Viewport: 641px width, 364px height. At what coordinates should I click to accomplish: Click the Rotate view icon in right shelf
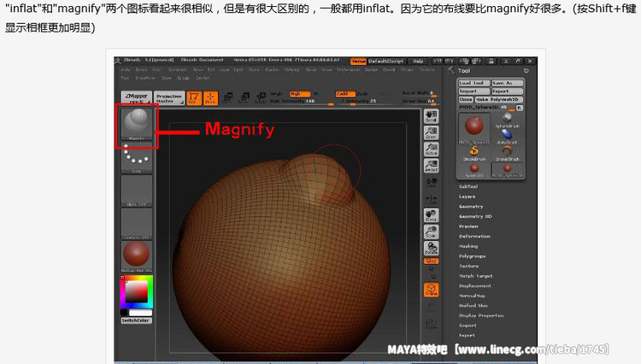[432, 249]
